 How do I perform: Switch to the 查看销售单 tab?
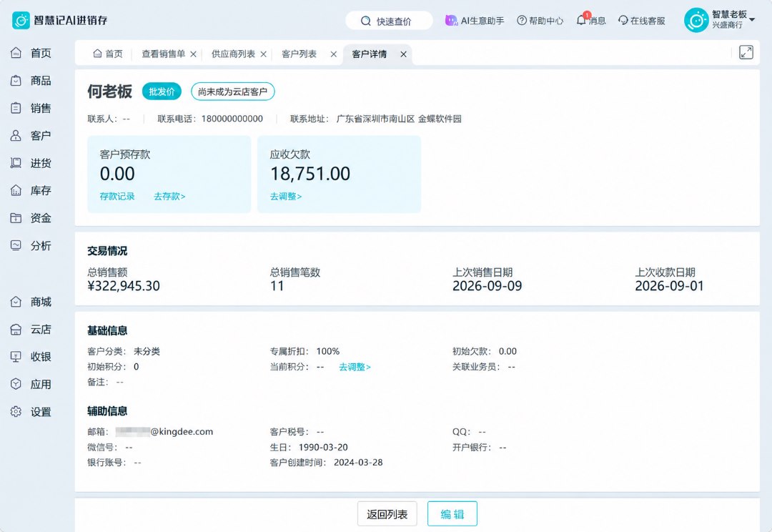pyautogui.click(x=164, y=54)
